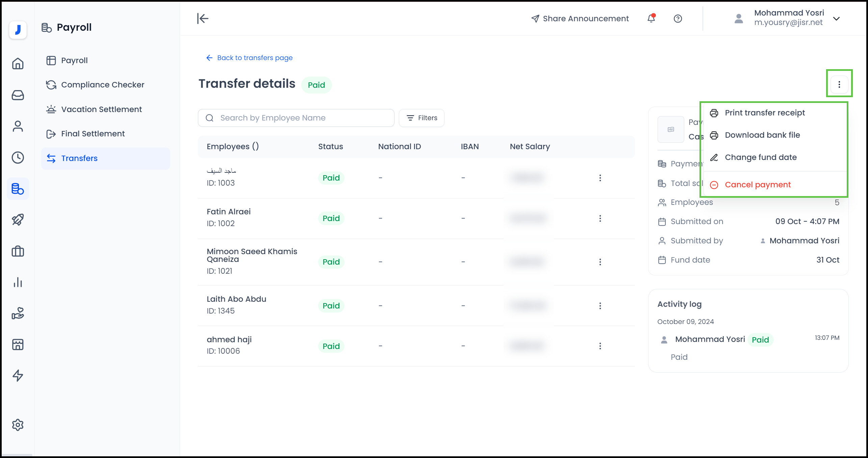Collapse the panel using the top-left arrow icon

pyautogui.click(x=202, y=19)
